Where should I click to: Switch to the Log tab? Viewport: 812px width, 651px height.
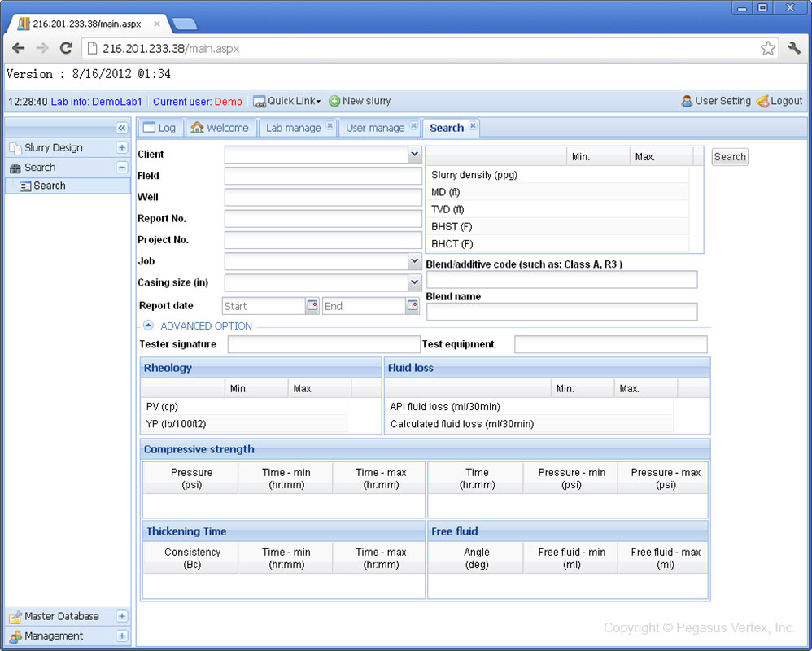coord(160,128)
